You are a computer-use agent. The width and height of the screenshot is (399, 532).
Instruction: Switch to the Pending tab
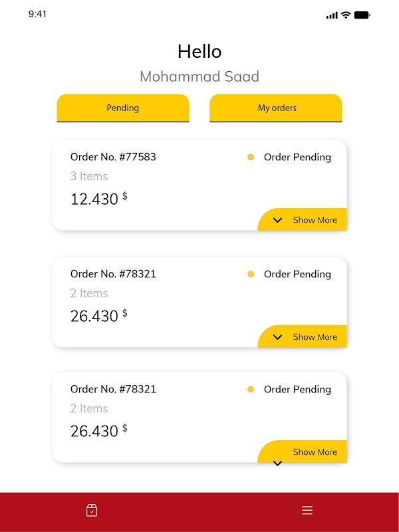pos(123,108)
